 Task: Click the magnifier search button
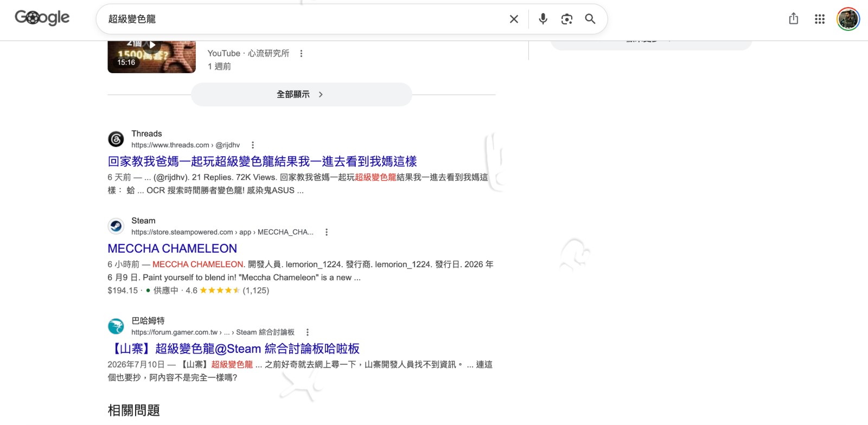590,19
